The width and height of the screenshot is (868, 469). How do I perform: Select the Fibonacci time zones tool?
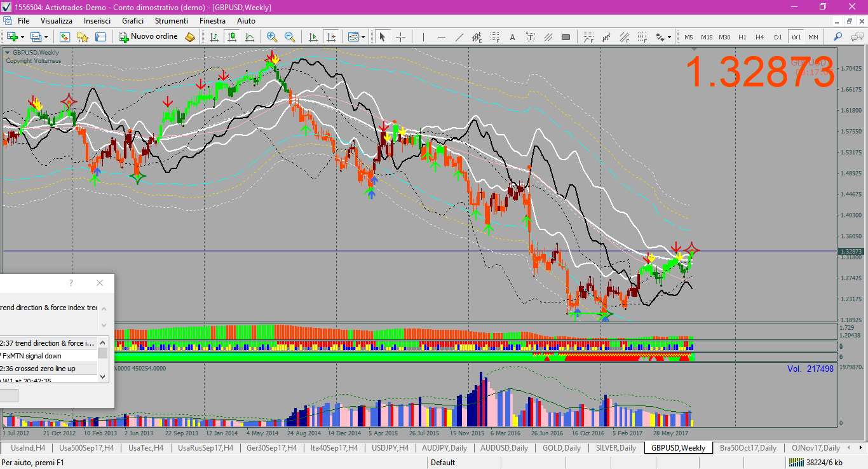pos(642,37)
